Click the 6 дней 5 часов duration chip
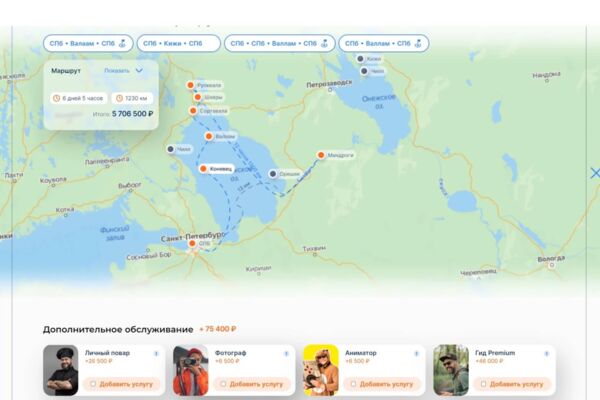 78,98
